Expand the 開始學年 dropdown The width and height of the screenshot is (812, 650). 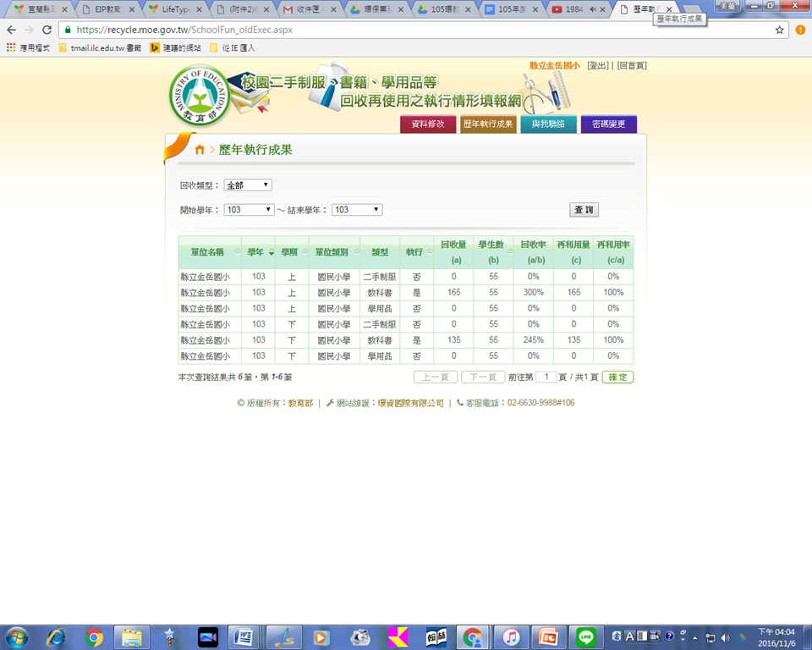pos(249,210)
